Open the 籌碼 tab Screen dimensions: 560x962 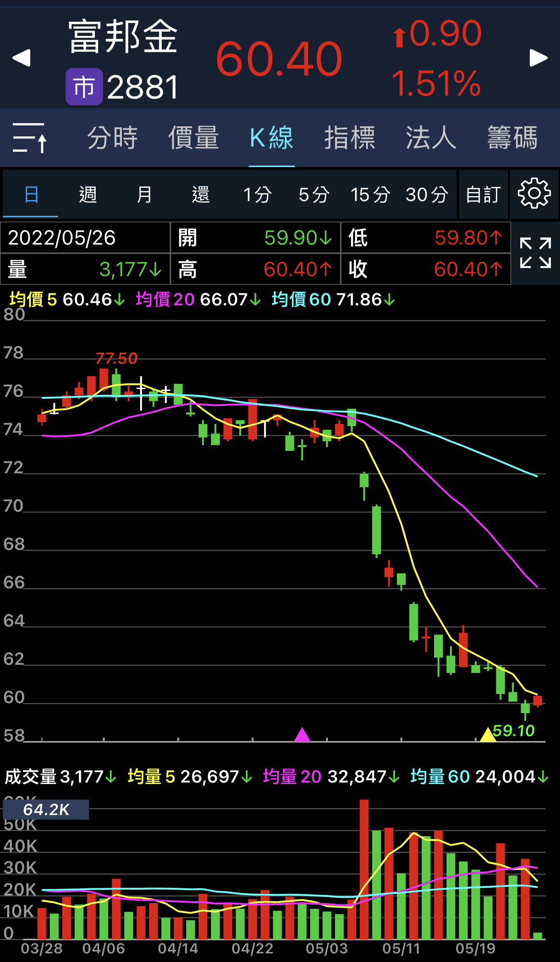click(x=512, y=138)
